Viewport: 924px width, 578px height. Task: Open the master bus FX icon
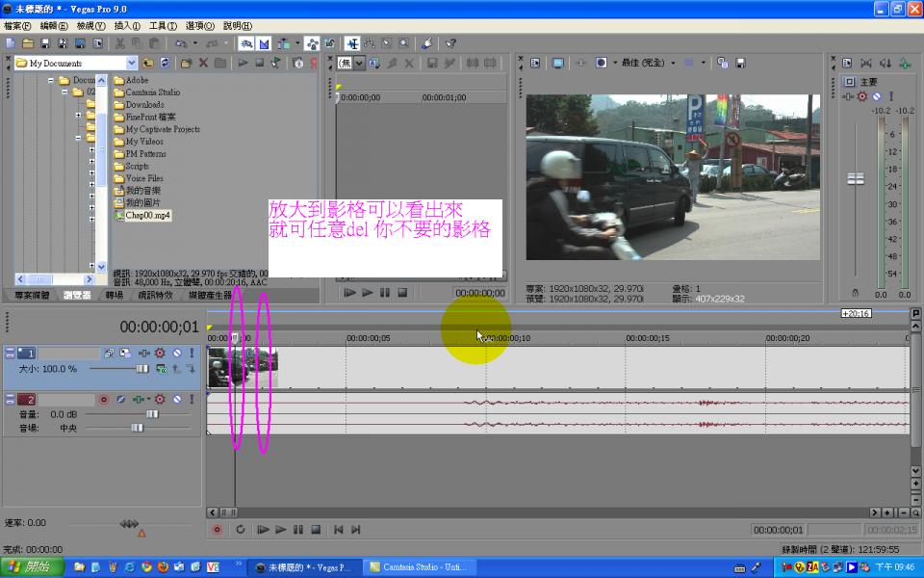coord(862,96)
